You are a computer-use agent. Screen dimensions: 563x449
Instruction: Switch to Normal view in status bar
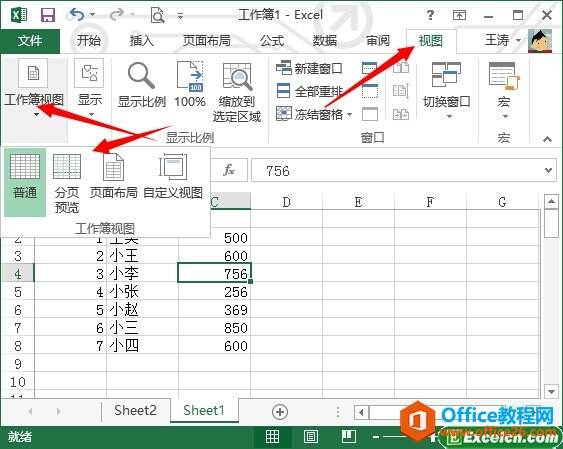point(273,437)
